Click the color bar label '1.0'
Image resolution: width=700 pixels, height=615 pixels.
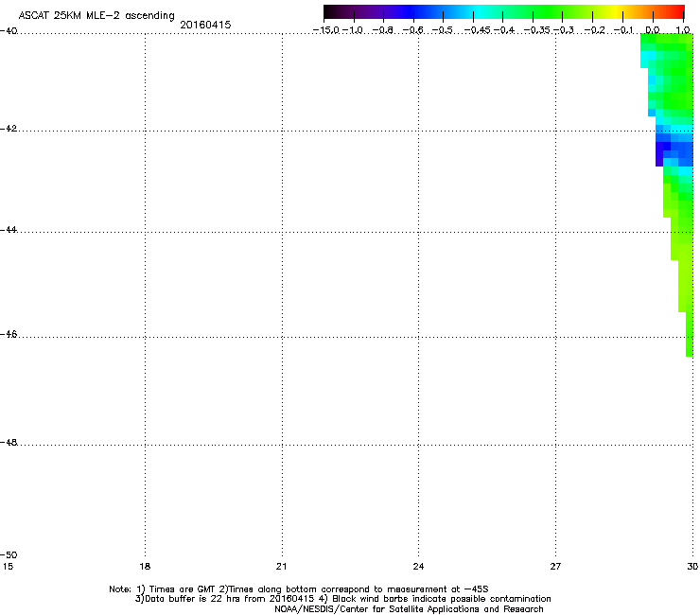point(683,30)
